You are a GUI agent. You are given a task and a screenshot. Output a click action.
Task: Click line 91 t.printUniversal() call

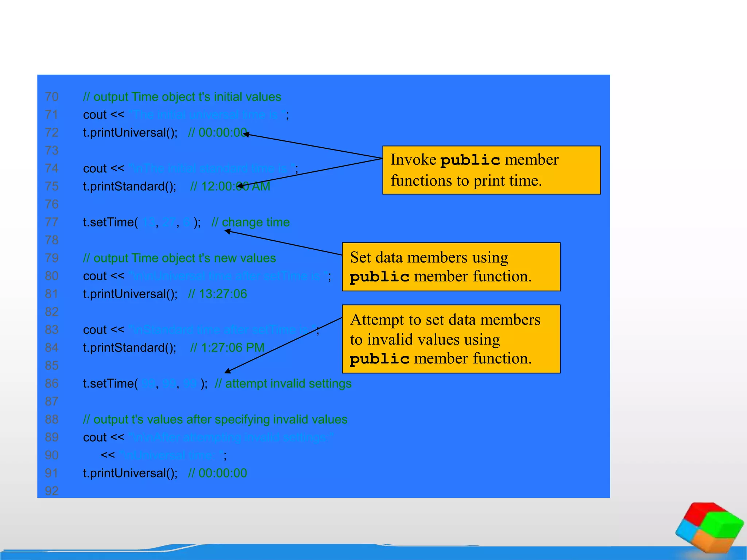(130, 473)
